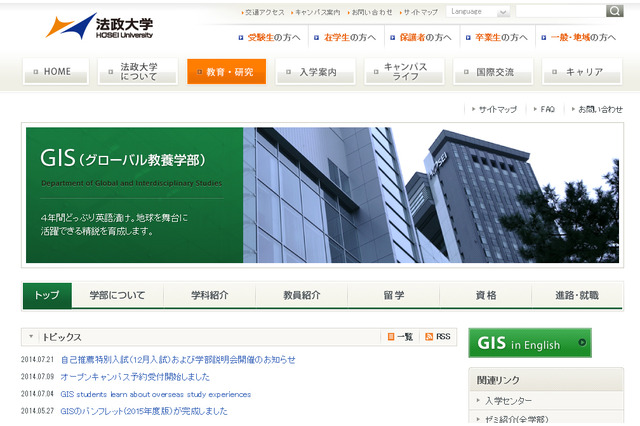Image resolution: width=640 pixels, height=426 pixels.
Task: Click the 一覧 list icon in Topics header
Action: tap(391, 337)
